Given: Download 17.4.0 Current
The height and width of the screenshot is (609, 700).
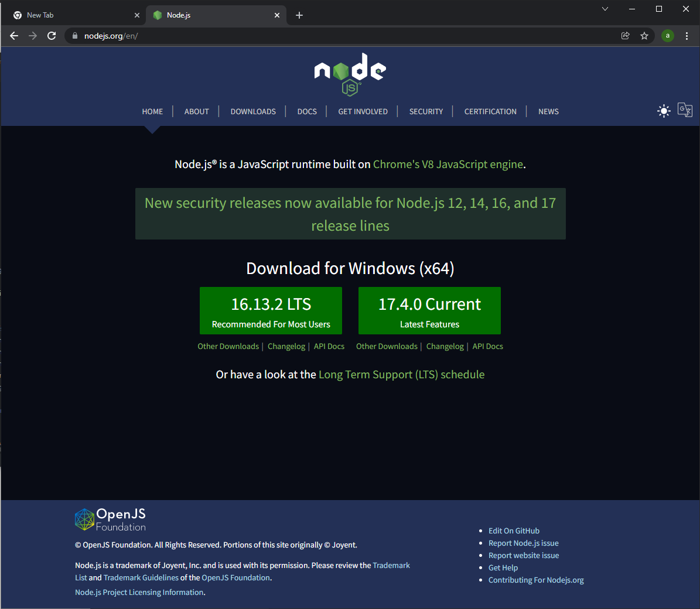Looking at the screenshot, I should pyautogui.click(x=429, y=310).
